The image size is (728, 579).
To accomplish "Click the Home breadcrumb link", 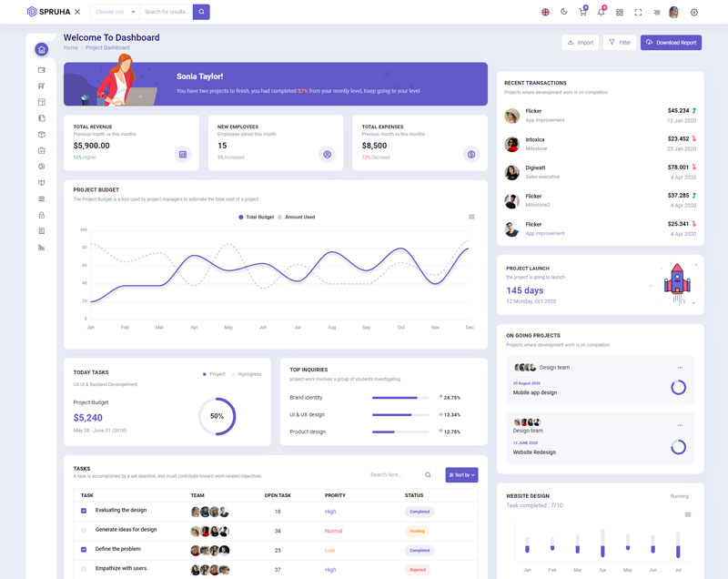I will pos(70,47).
